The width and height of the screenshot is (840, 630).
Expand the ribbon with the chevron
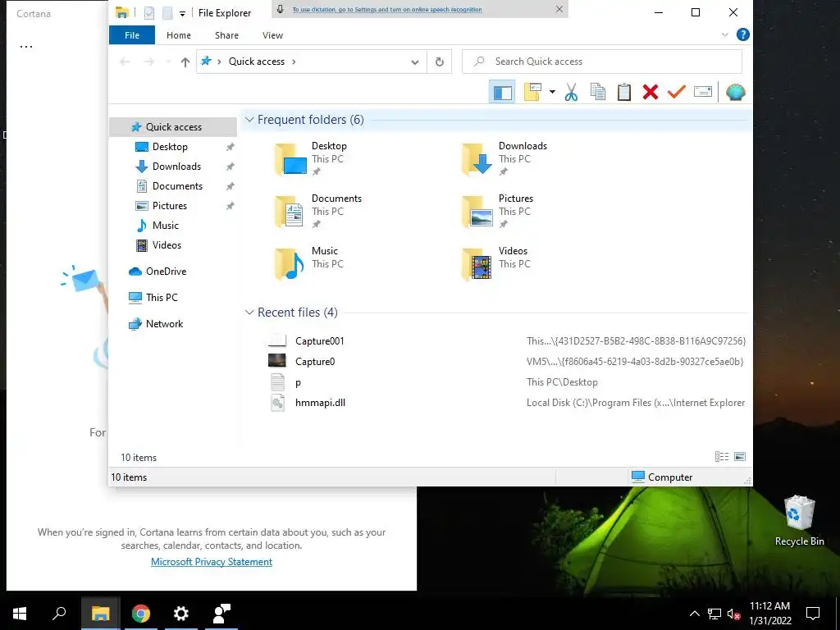click(725, 34)
